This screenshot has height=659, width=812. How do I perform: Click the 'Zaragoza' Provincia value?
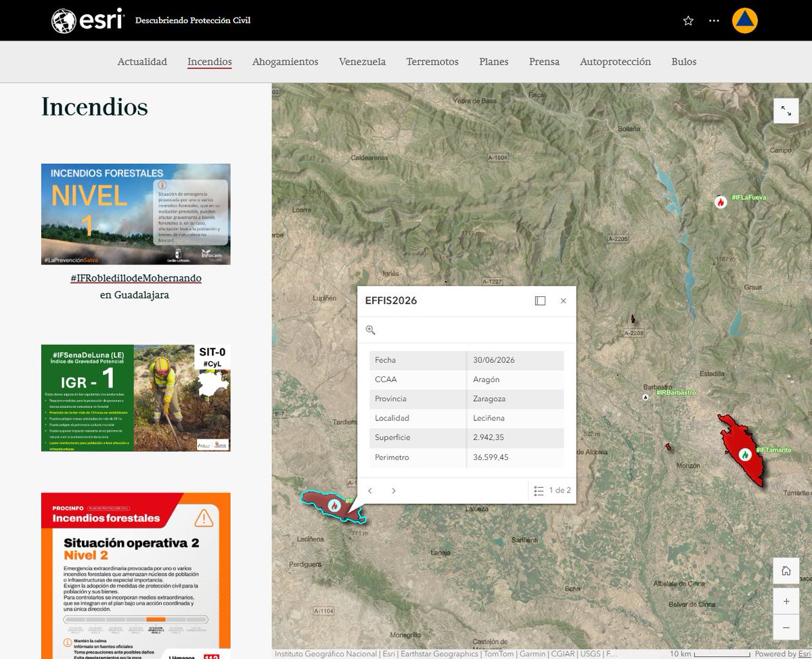pos(489,399)
